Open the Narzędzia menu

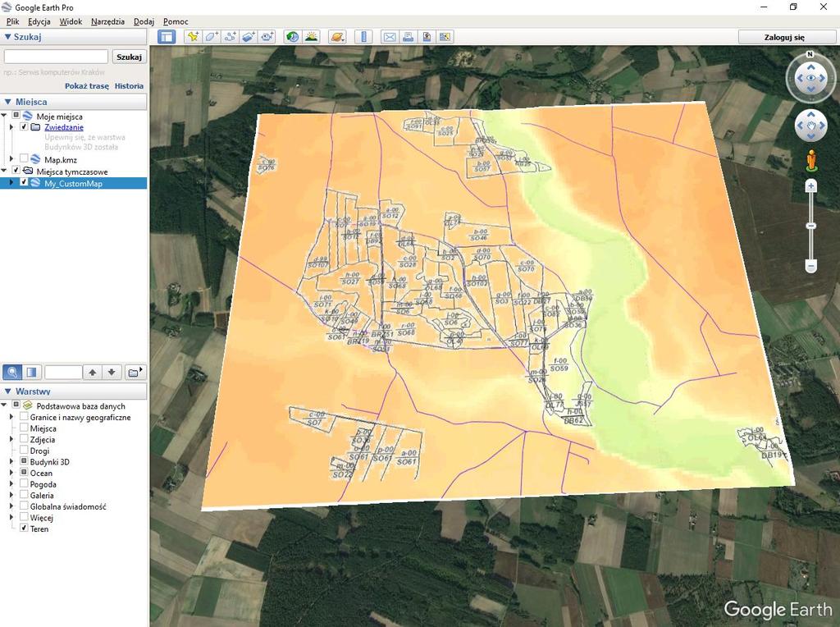click(x=107, y=21)
